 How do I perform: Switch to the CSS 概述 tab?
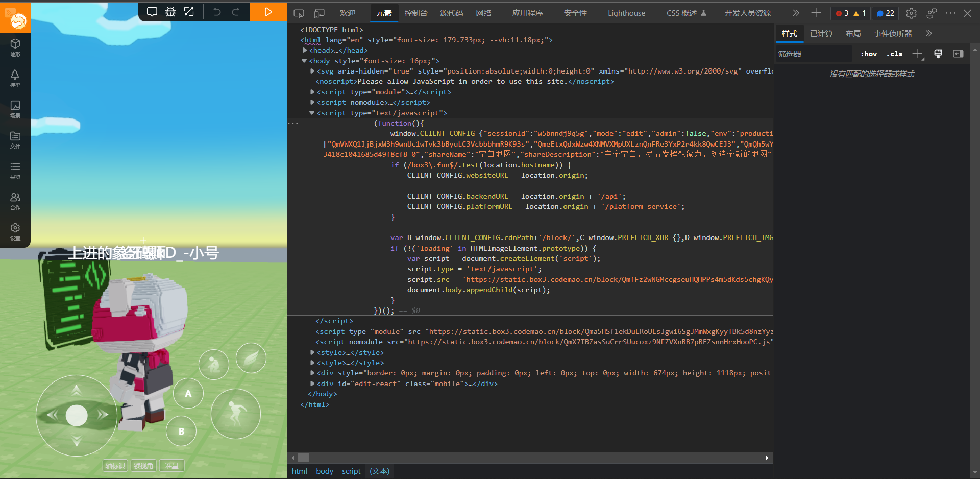point(687,13)
